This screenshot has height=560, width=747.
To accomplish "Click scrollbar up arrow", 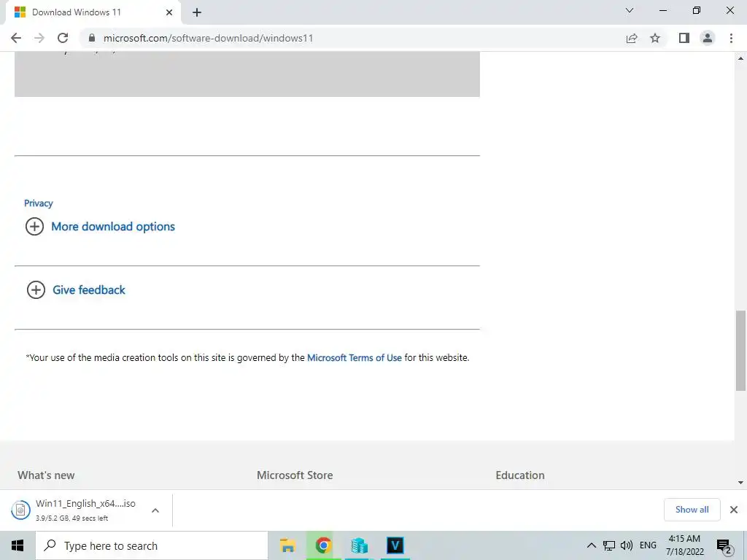I will pyautogui.click(x=740, y=58).
